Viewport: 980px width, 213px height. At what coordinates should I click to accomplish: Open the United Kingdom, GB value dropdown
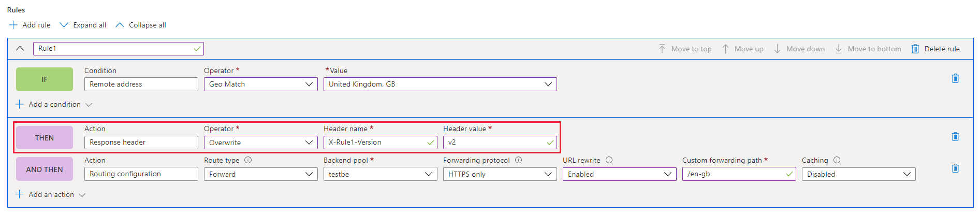(x=440, y=84)
